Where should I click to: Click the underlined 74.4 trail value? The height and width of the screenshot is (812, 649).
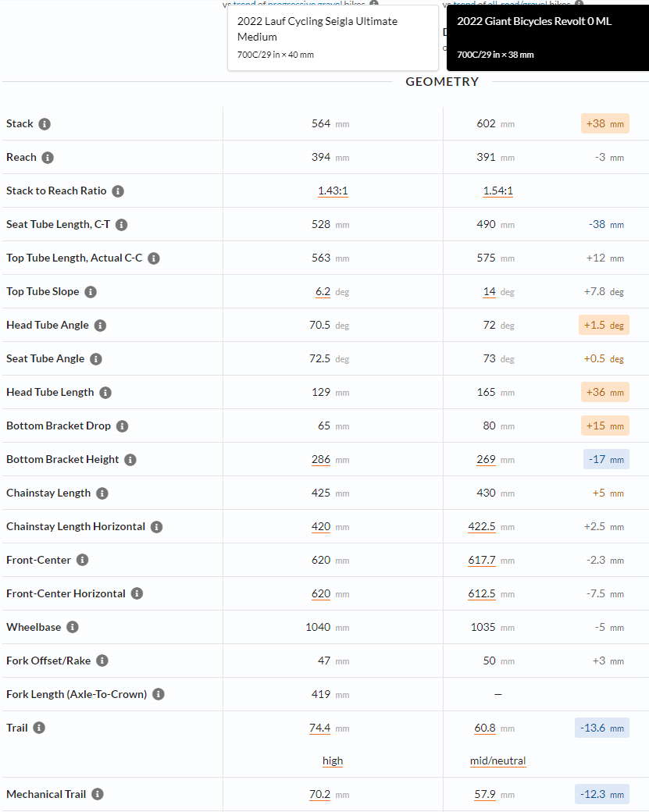pyautogui.click(x=320, y=728)
